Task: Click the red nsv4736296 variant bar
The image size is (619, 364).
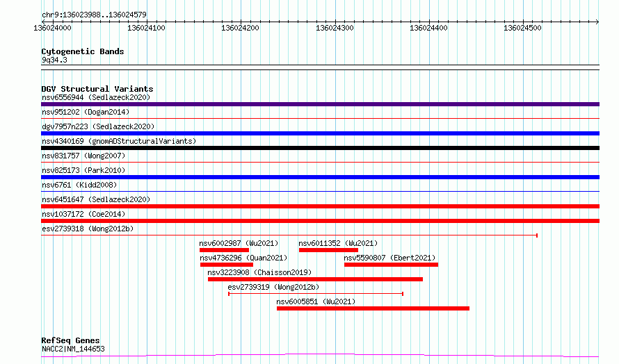Action: coord(227,265)
